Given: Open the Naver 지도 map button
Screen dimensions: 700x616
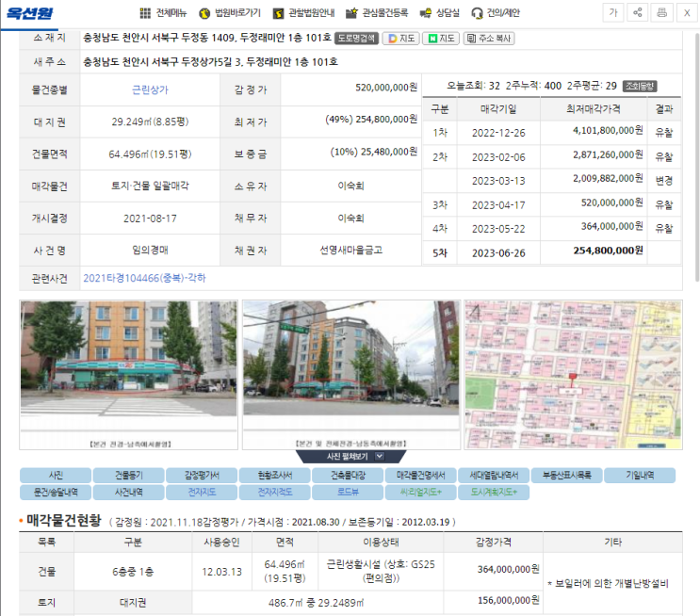Looking at the screenshot, I should click(x=440, y=39).
